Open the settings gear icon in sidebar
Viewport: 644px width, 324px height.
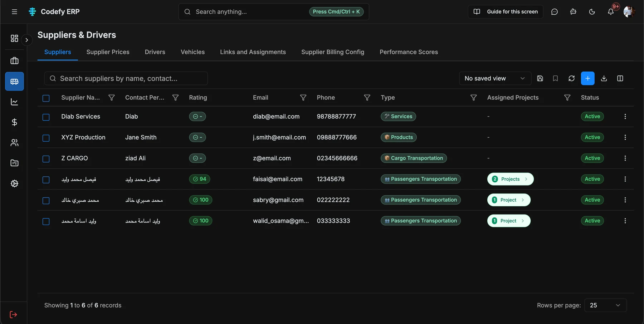tap(14, 183)
